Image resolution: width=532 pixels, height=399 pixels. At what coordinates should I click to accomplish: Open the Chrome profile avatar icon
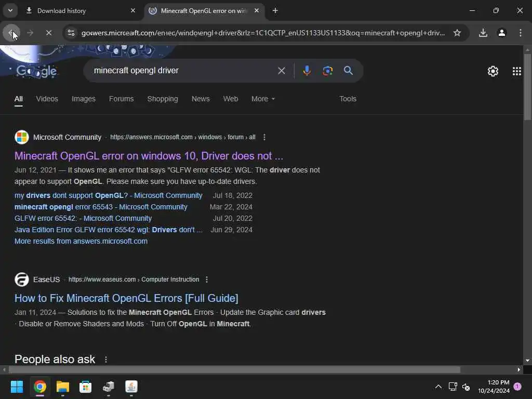(x=502, y=33)
